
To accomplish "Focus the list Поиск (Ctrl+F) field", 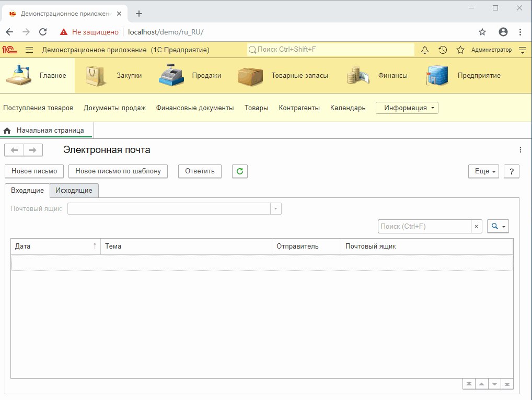I will point(424,227).
